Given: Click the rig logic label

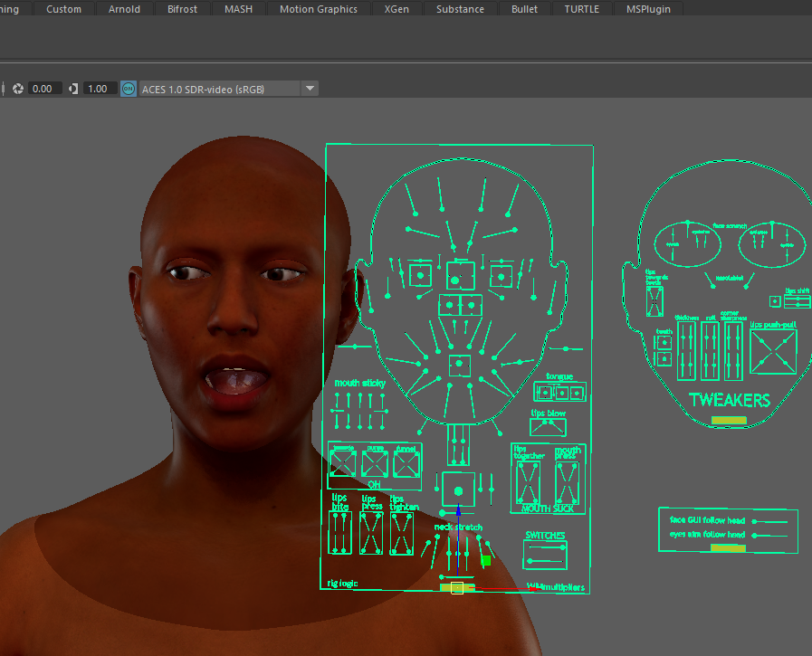Looking at the screenshot, I should click(342, 584).
